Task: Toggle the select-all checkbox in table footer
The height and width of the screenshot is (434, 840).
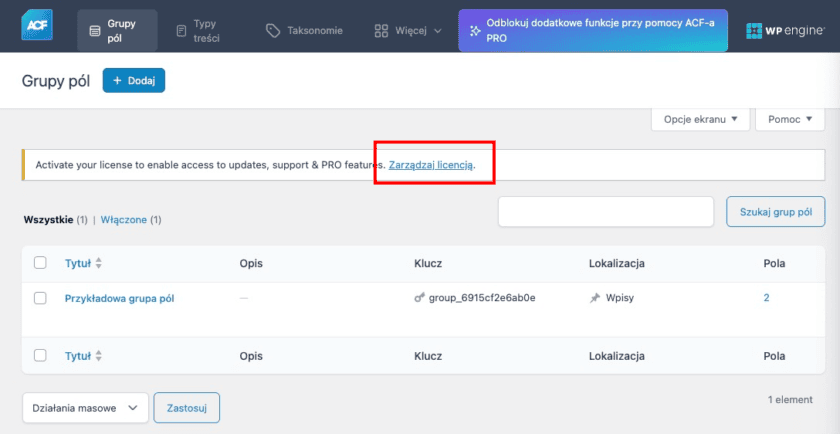Action: tap(40, 355)
